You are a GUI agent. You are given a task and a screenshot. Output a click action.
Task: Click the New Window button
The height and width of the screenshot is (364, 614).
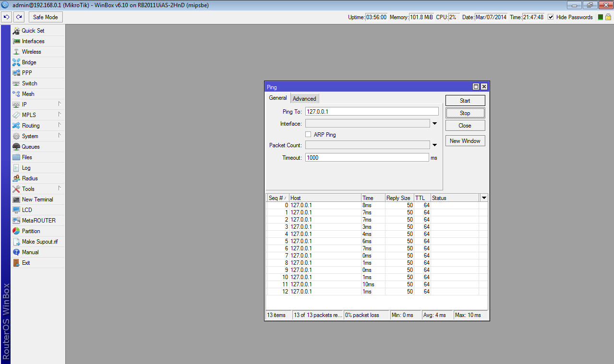465,141
